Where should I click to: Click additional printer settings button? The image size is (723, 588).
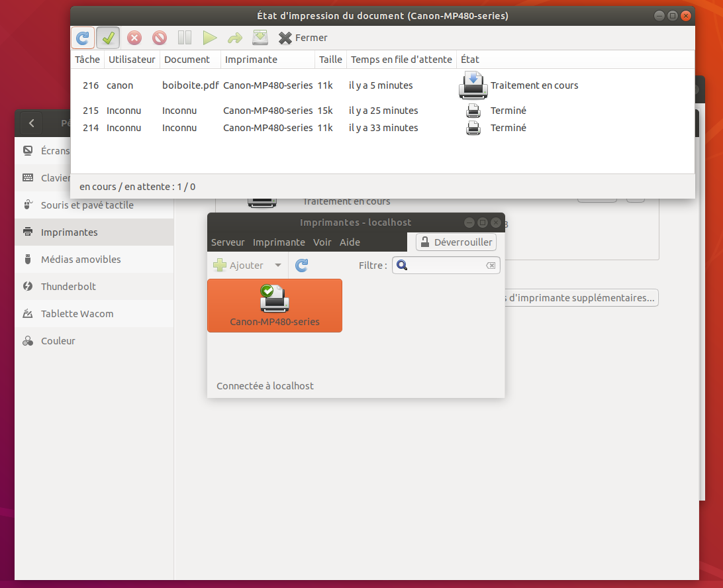click(x=582, y=298)
